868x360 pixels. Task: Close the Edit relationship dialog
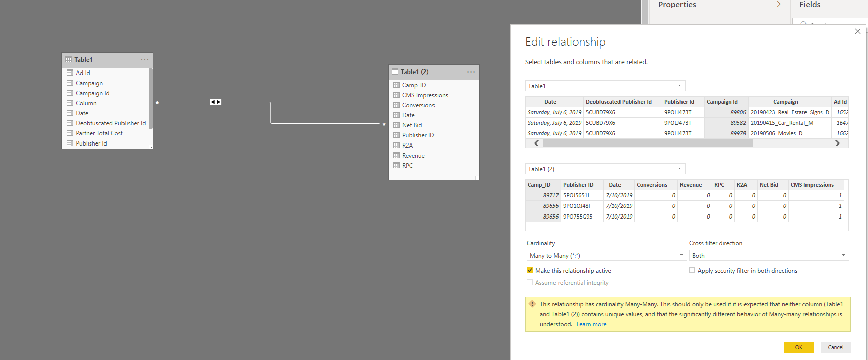(858, 31)
